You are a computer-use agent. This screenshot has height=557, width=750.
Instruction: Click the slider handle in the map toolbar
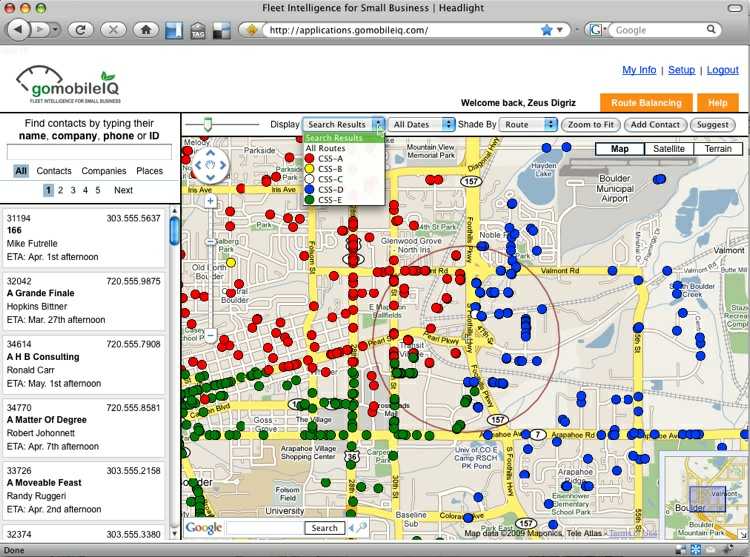(x=207, y=124)
